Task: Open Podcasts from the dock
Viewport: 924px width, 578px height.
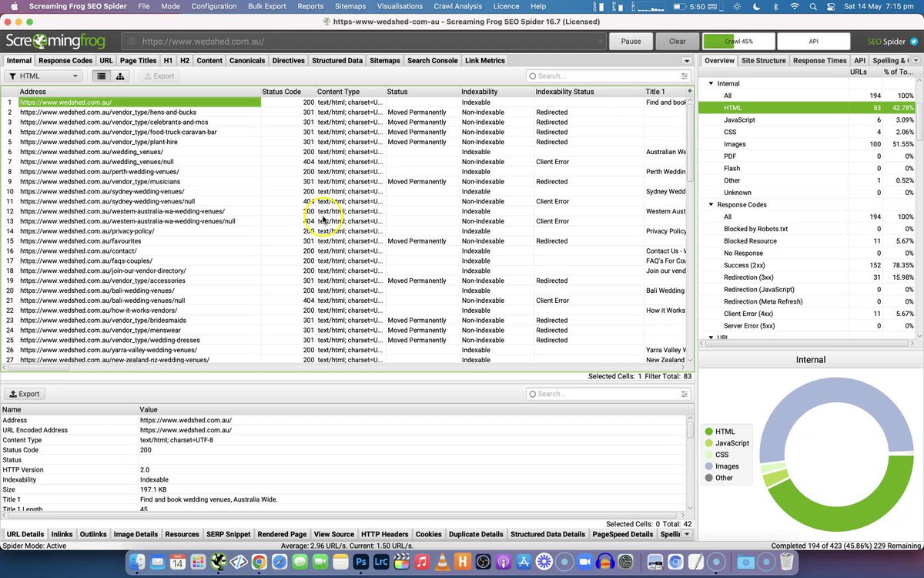Action: 503,562
